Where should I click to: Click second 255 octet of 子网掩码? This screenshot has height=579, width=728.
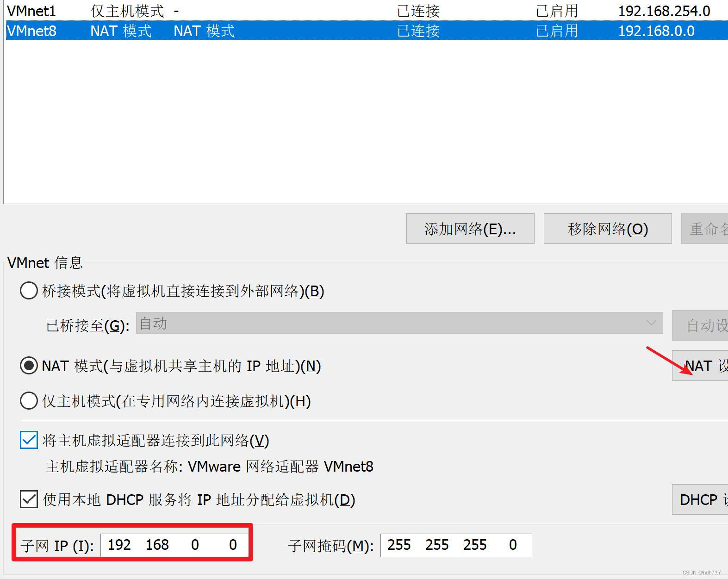(437, 545)
